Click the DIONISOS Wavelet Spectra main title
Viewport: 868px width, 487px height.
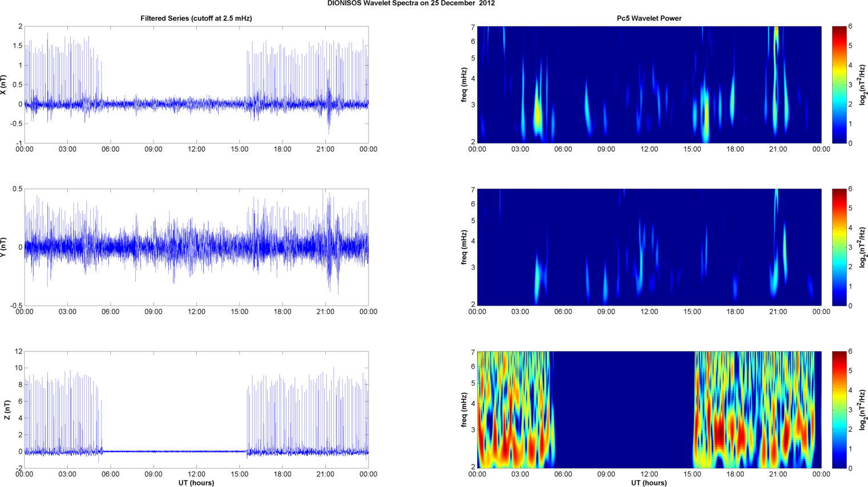click(x=411, y=3)
